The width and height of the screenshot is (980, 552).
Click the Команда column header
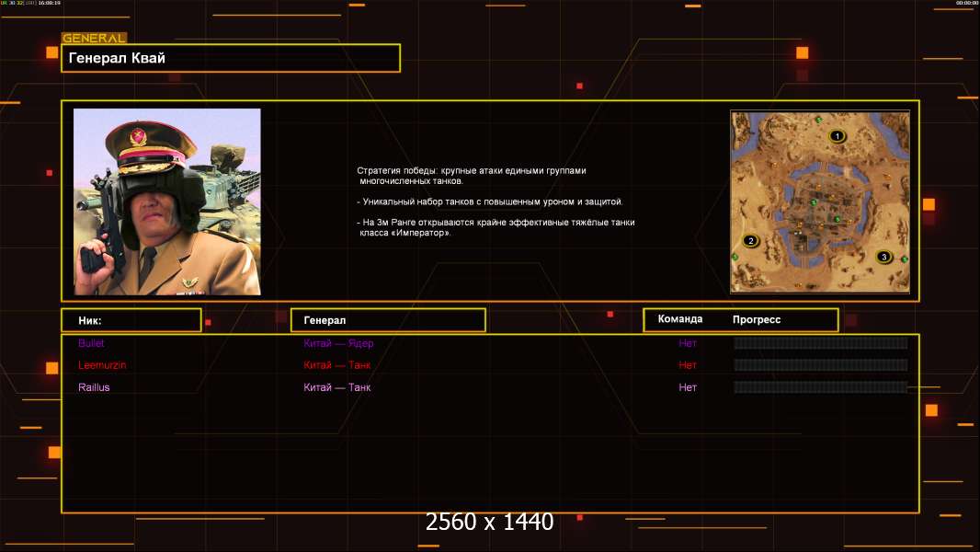[x=680, y=319]
